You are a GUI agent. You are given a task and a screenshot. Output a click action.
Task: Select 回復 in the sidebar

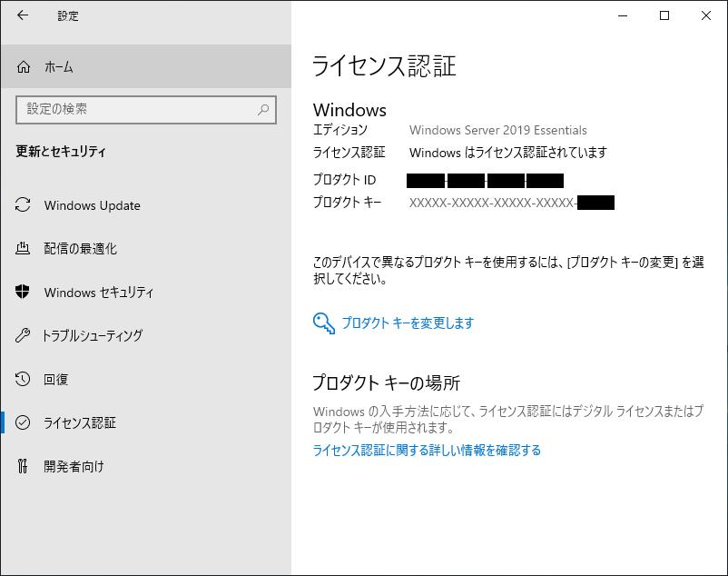coord(146,379)
